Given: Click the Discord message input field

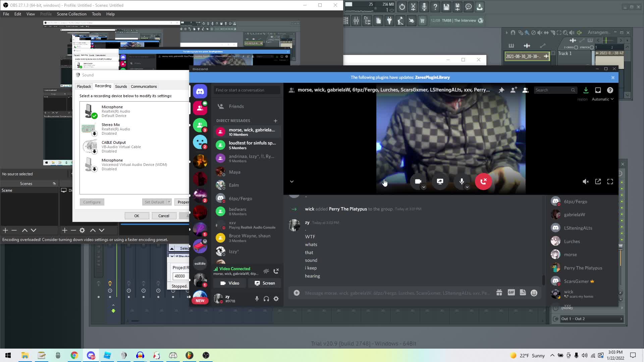Looking at the screenshot, I should (396, 293).
